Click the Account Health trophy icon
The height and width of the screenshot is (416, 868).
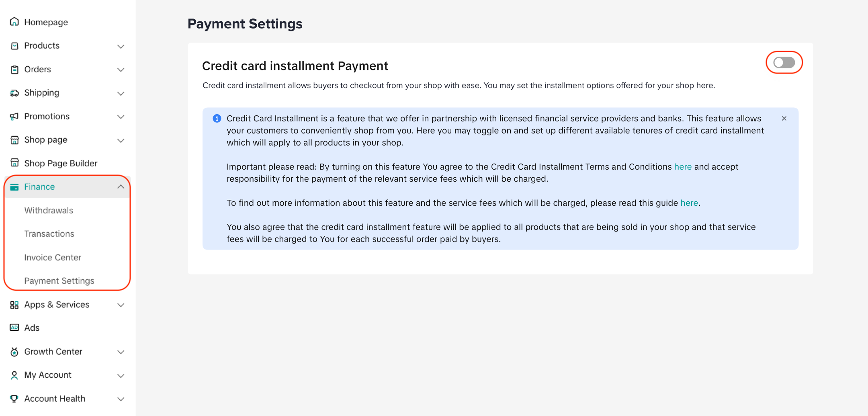coord(14,398)
